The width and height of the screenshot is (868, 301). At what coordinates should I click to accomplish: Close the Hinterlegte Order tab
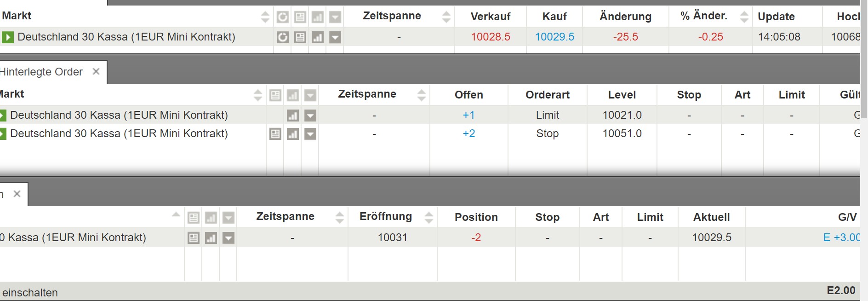point(96,71)
